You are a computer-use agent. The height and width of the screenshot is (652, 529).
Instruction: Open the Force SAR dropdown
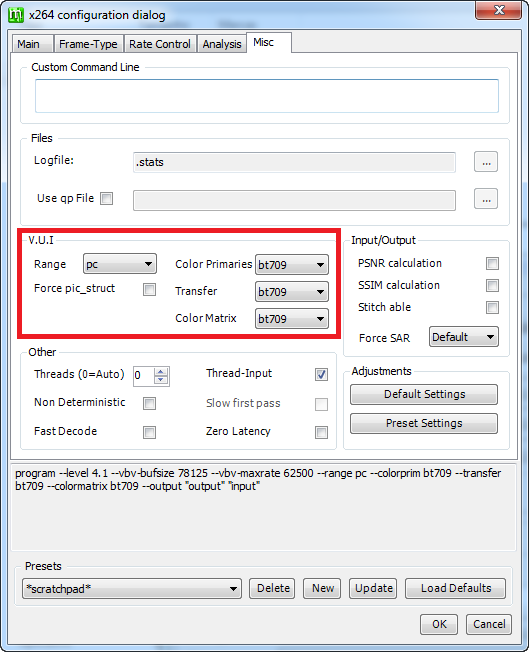(x=464, y=337)
